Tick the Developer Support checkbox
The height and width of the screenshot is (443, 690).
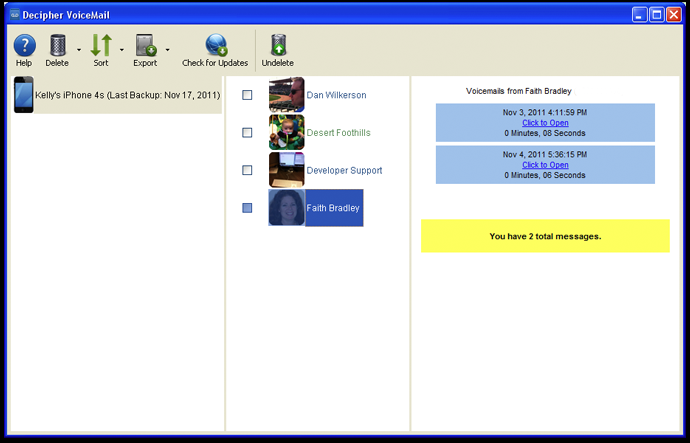point(247,170)
